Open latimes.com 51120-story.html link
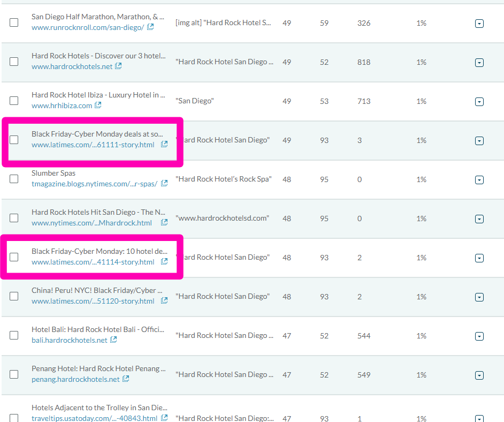 [93, 301]
